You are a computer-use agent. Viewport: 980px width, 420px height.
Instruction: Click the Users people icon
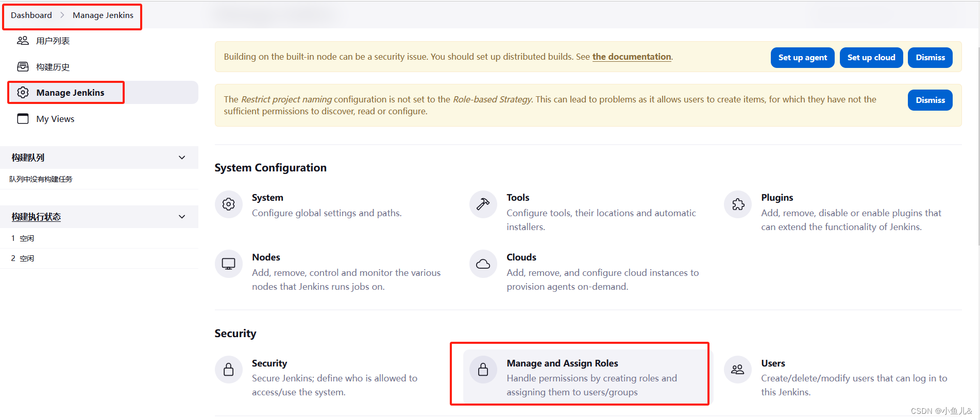(737, 370)
